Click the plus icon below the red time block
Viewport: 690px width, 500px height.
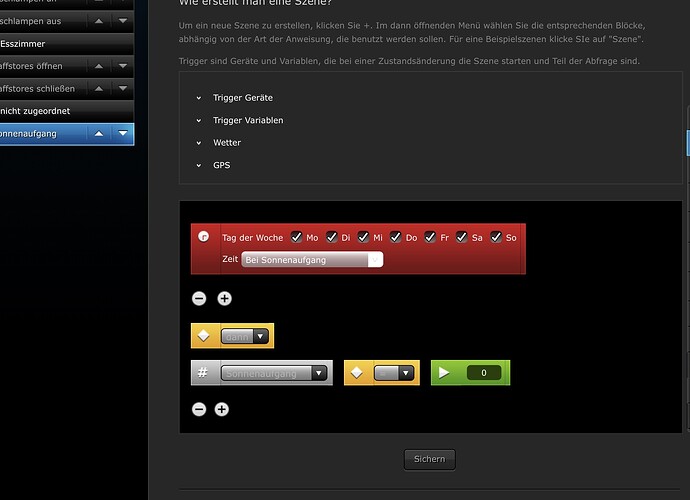pyautogui.click(x=224, y=298)
